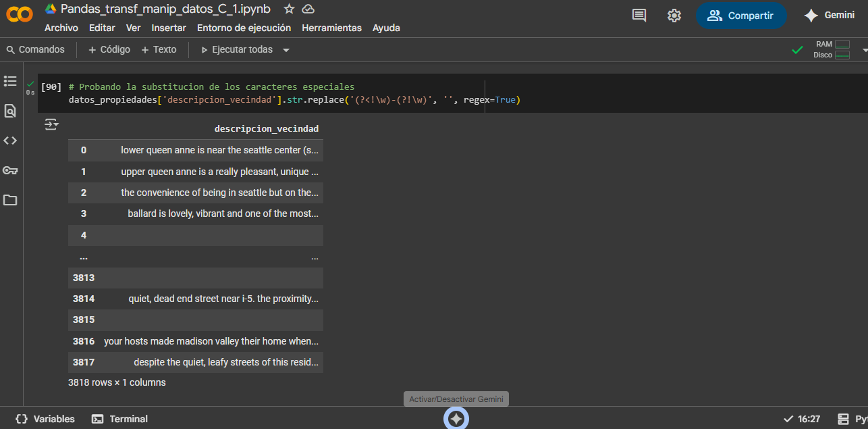868x429 pixels.
Task: Open find and replace in the sidebar
Action: (10, 111)
